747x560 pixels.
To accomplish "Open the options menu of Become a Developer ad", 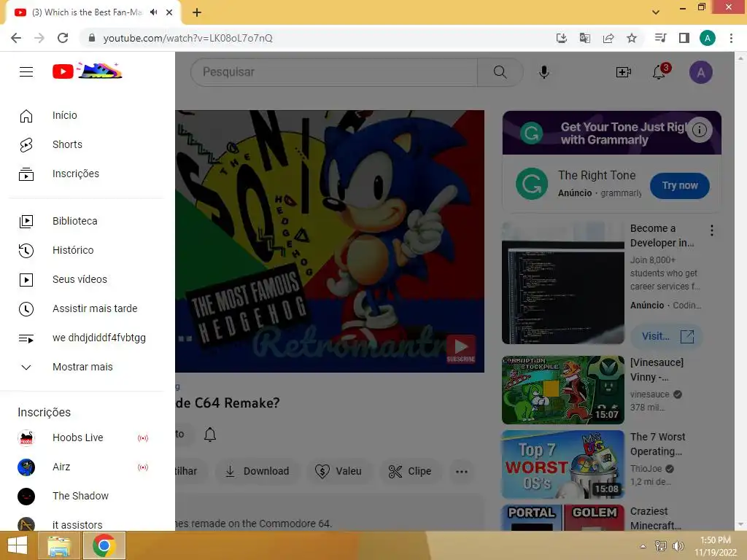I will coord(712,230).
